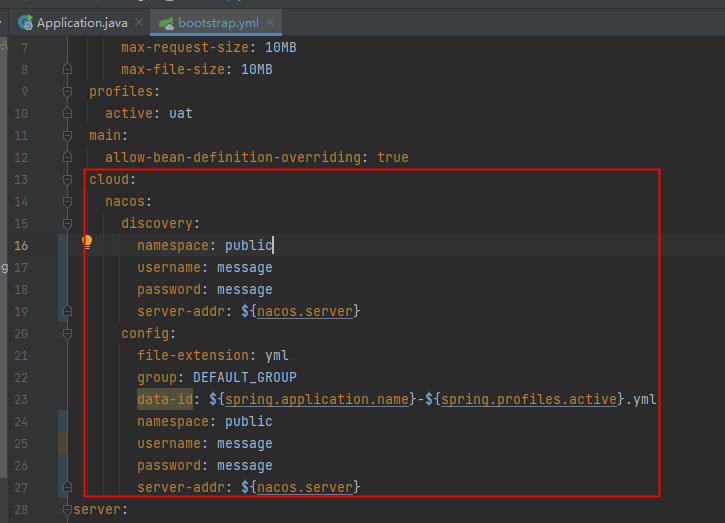The height and width of the screenshot is (523, 725).
Task: Collapse the 'nacos:' fold marker
Action: 67,201
